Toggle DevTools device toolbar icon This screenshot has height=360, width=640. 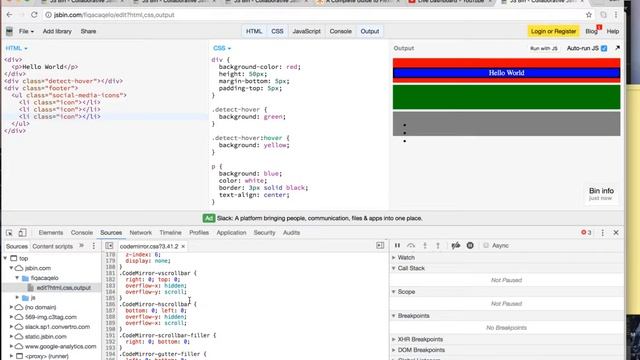coord(22,233)
